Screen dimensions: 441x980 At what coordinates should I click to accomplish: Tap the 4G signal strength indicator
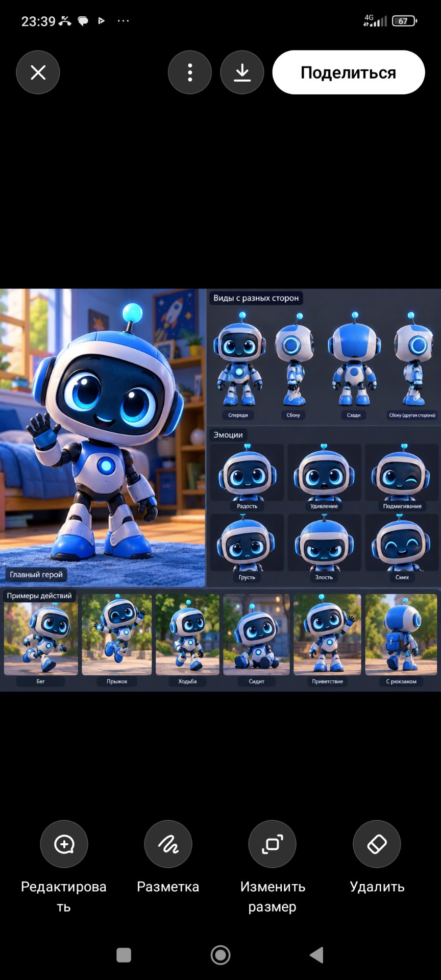(x=375, y=20)
